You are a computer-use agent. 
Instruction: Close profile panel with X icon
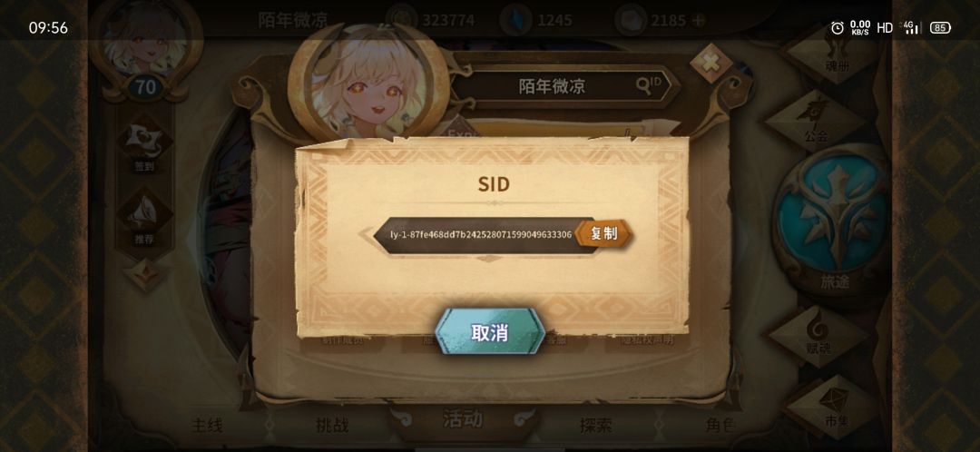tap(711, 64)
